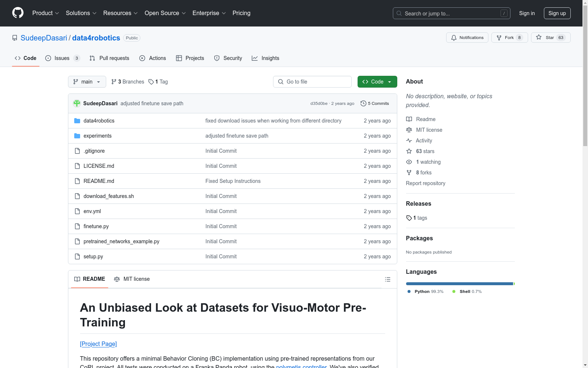The image size is (588, 368).
Task: Click the Go to file search box
Action: coord(312,82)
